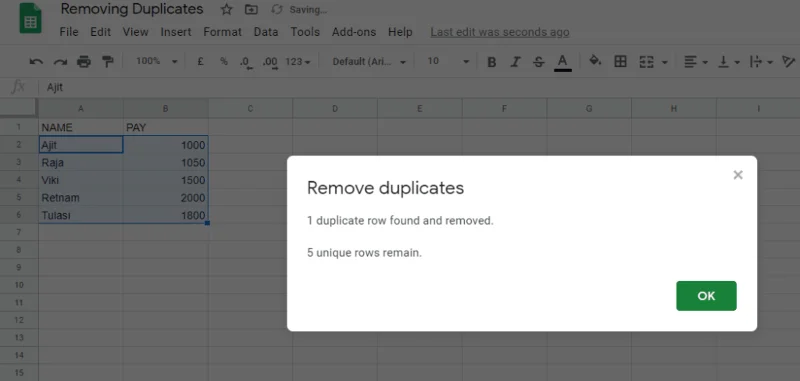This screenshot has width=800, height=381.
Task: Star the Removing Duplicates document
Action: click(x=227, y=9)
